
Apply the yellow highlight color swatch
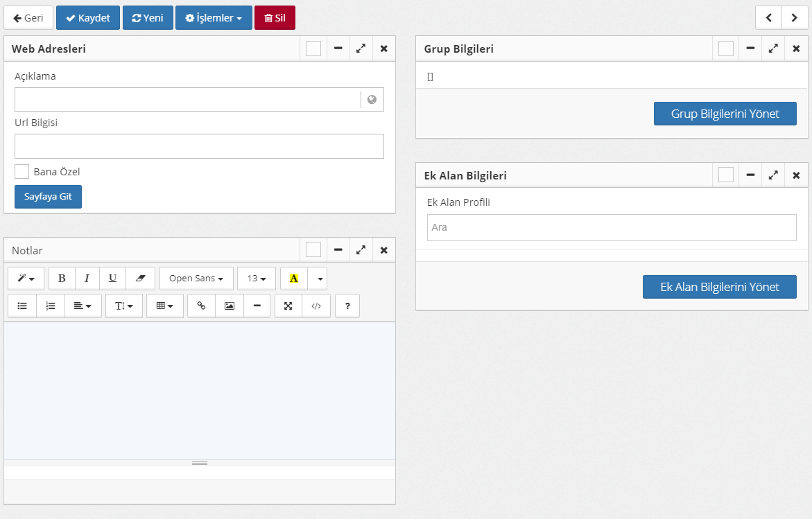point(294,279)
